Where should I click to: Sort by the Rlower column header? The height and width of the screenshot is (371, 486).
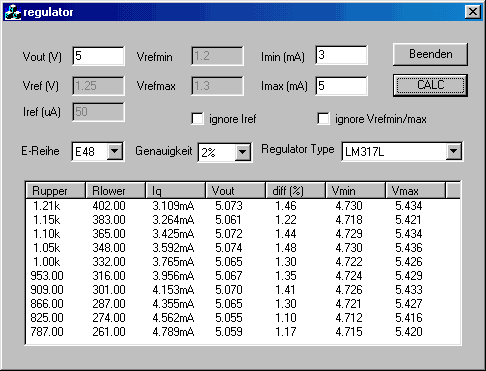pos(116,191)
